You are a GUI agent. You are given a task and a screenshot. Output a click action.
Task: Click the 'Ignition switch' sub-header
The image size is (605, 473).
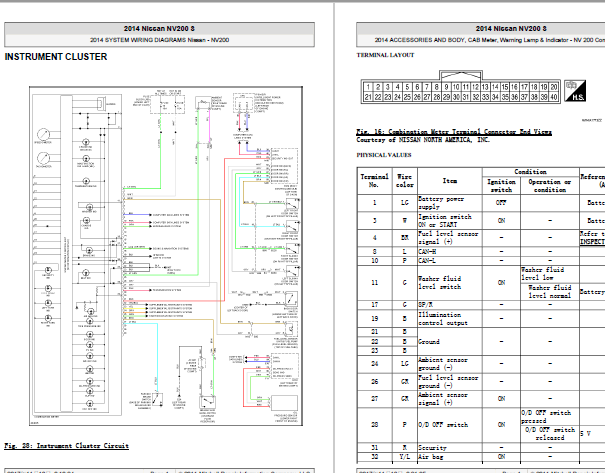point(501,186)
